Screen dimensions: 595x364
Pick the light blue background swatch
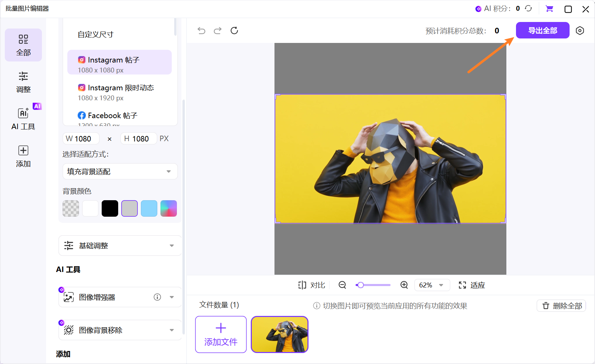coord(149,208)
